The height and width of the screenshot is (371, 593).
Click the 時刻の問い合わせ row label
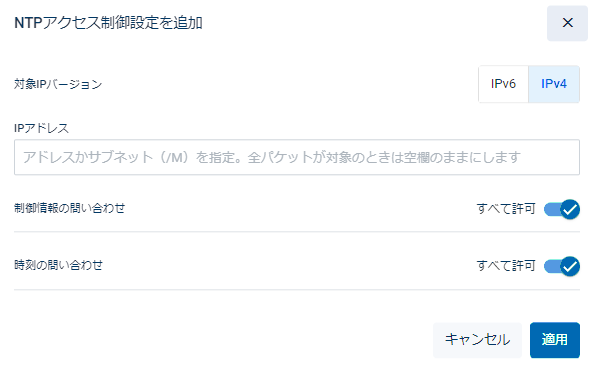pyautogui.click(x=59, y=265)
